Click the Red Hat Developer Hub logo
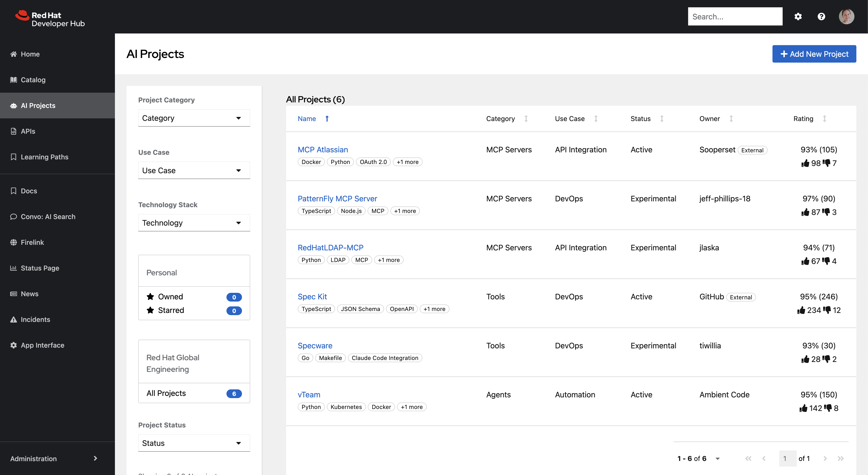Screen dimensions: 868x475 click(50, 19)
